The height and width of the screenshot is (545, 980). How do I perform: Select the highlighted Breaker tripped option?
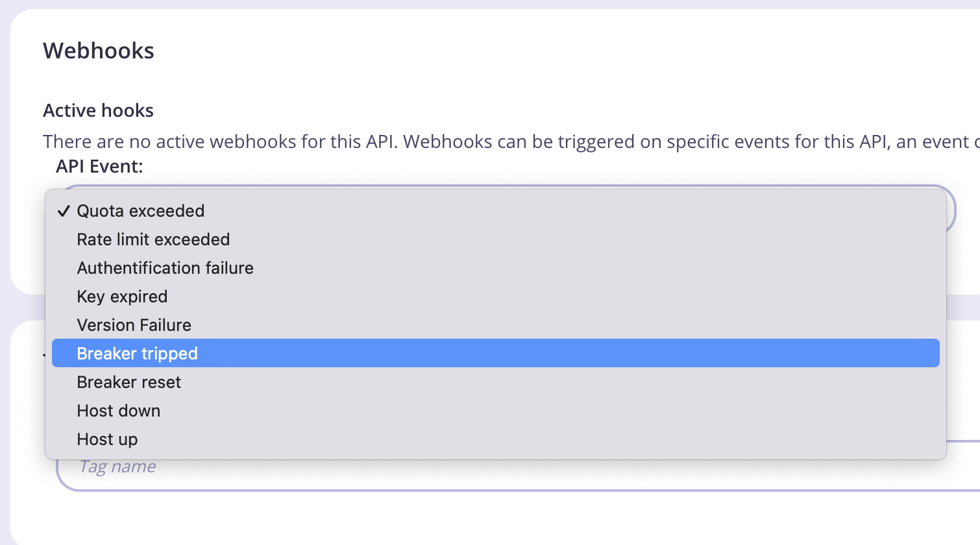point(137,353)
